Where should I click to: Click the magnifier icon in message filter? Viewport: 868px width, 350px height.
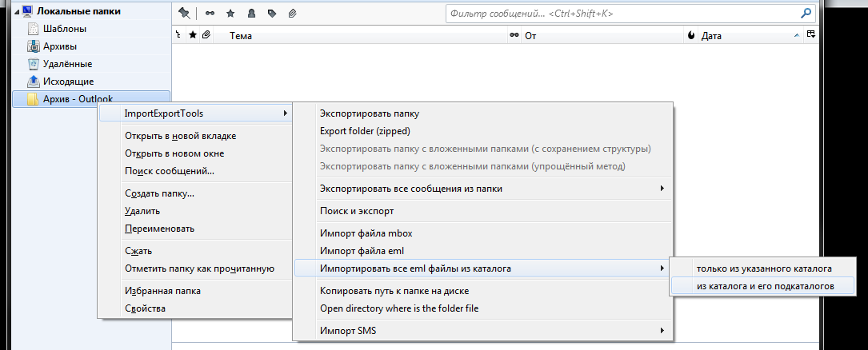[806, 13]
